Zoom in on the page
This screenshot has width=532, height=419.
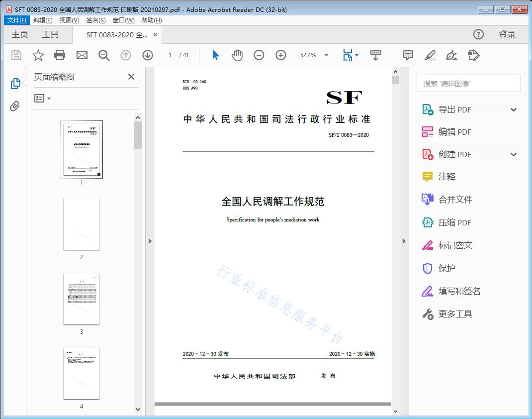[x=280, y=55]
